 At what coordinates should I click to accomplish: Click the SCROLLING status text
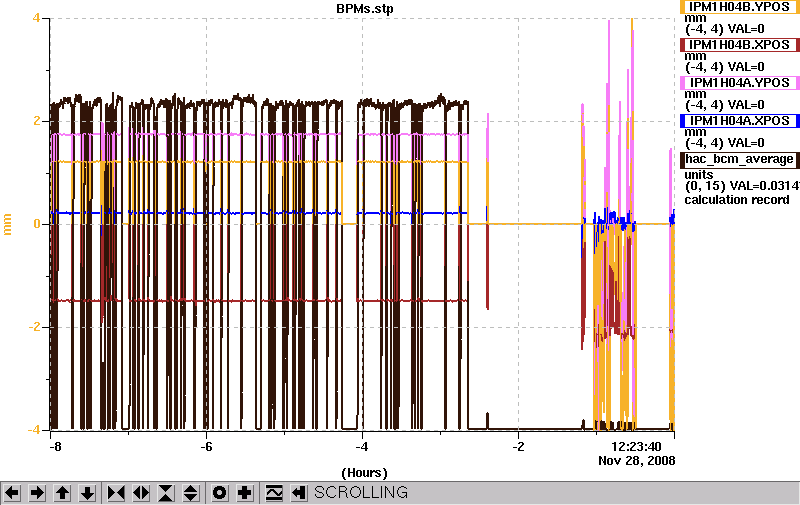[x=361, y=493]
